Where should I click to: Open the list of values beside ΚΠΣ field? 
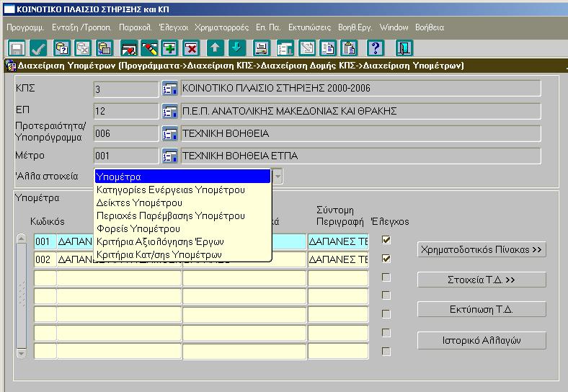169,89
